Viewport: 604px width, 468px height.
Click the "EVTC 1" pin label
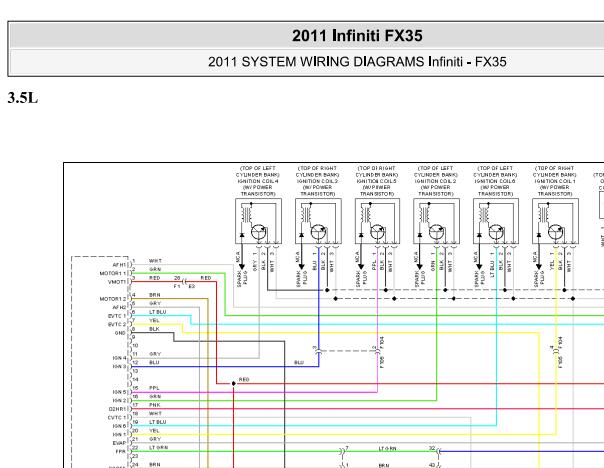(x=117, y=316)
